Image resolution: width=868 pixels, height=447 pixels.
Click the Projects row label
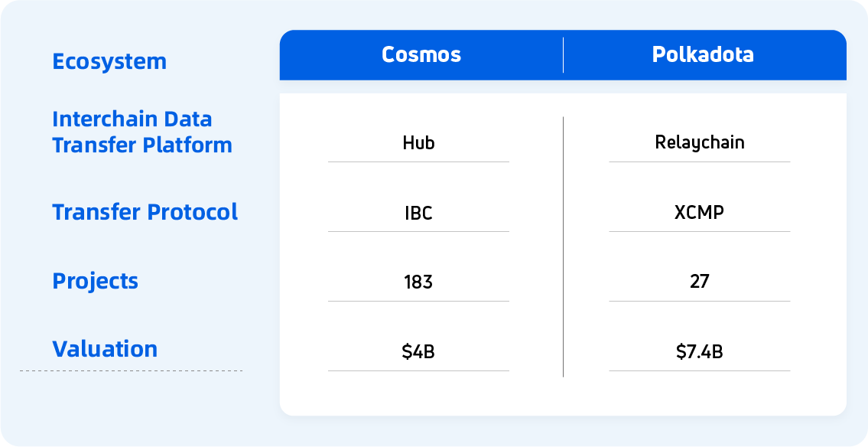(96, 281)
